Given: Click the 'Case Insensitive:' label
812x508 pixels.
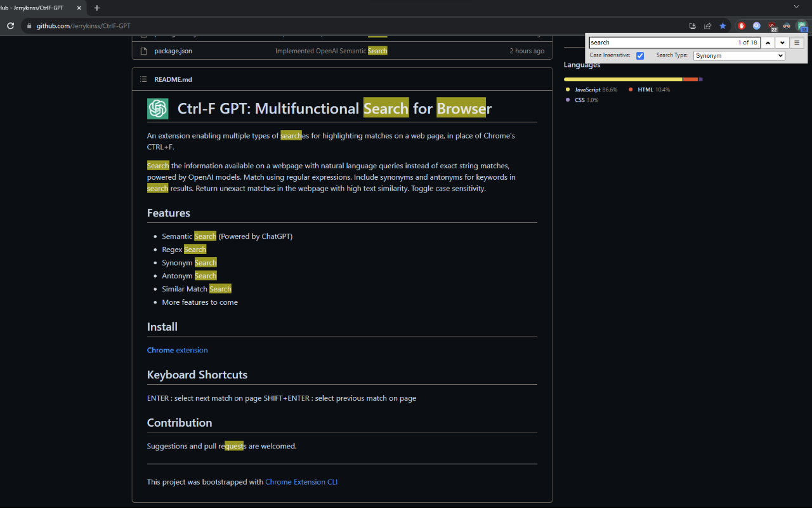Looking at the screenshot, I should pyautogui.click(x=610, y=55).
